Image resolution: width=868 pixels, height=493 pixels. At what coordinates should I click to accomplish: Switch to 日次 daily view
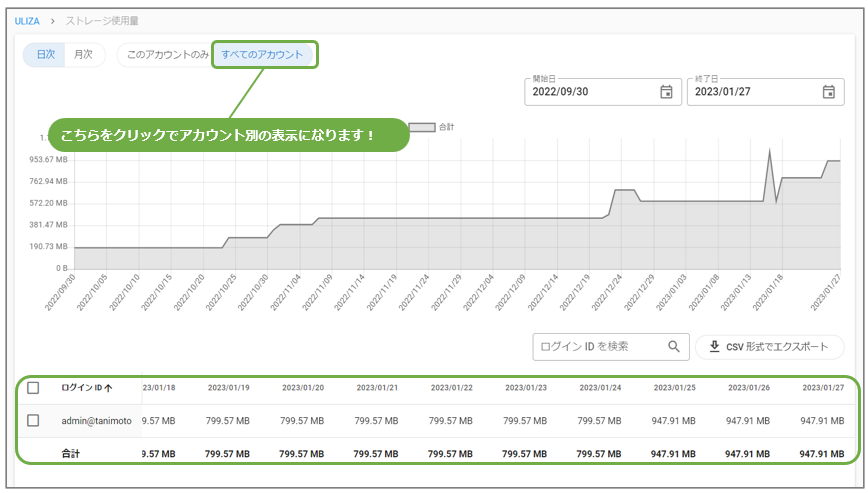click(45, 55)
